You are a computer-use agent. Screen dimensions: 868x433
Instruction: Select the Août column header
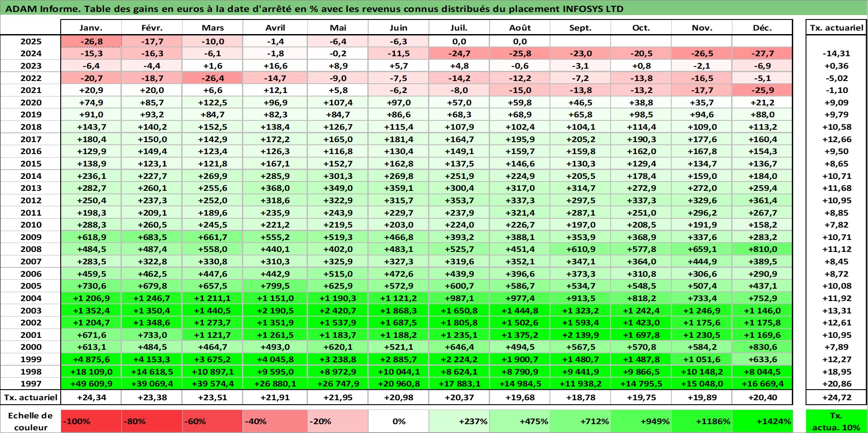click(x=520, y=27)
